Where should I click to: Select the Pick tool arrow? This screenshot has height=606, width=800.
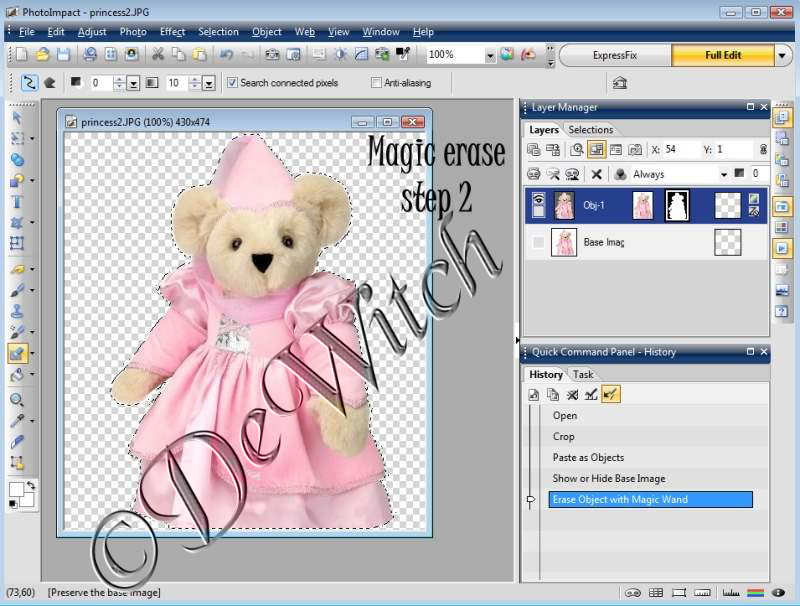(17, 116)
